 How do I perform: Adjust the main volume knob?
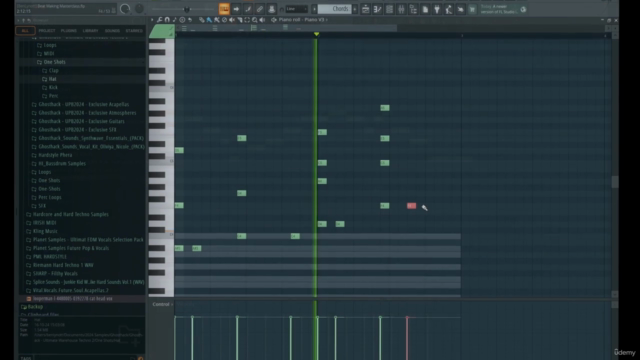[x=125, y=9]
